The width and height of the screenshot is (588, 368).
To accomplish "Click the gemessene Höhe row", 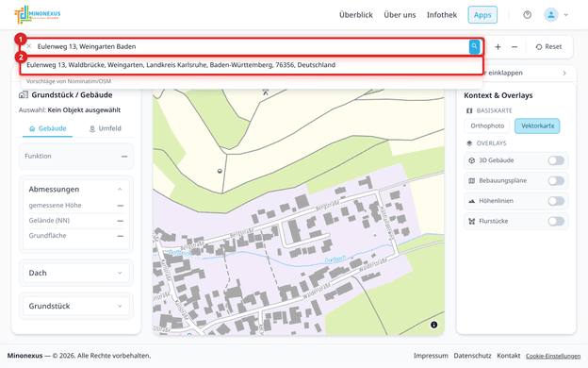I will pyautogui.click(x=76, y=206).
